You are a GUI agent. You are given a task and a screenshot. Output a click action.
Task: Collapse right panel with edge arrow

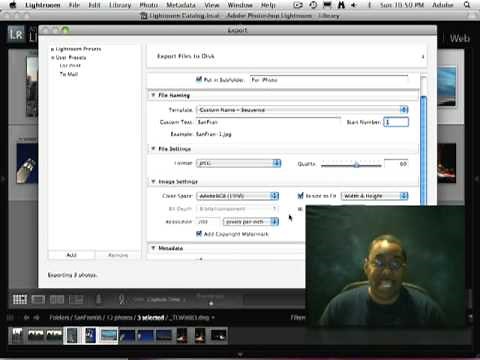click(x=477, y=179)
